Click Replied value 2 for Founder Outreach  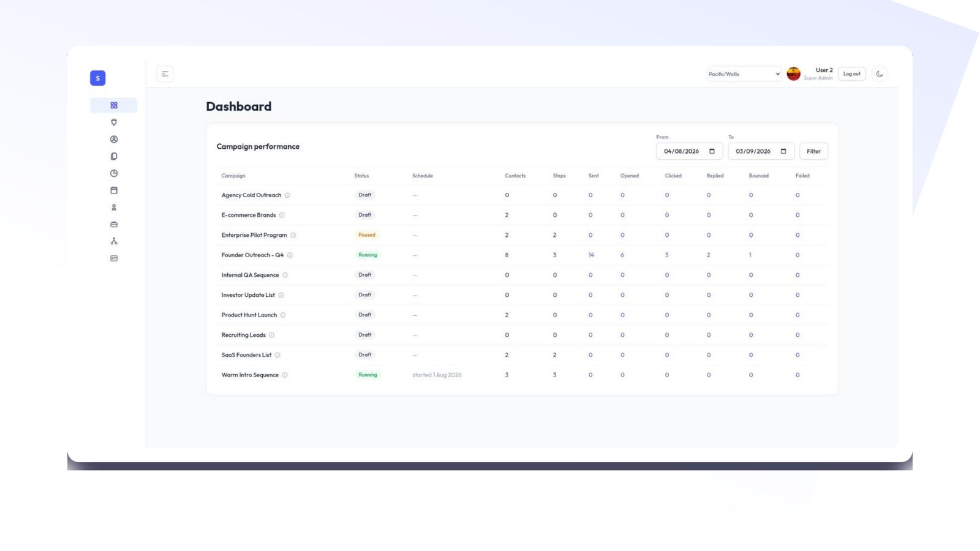tap(709, 255)
